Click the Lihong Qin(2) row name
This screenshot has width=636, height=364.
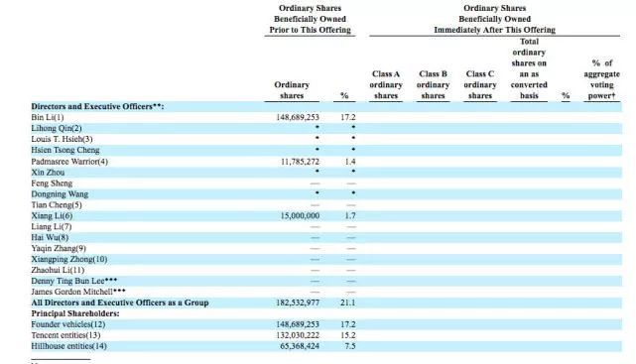coord(57,129)
